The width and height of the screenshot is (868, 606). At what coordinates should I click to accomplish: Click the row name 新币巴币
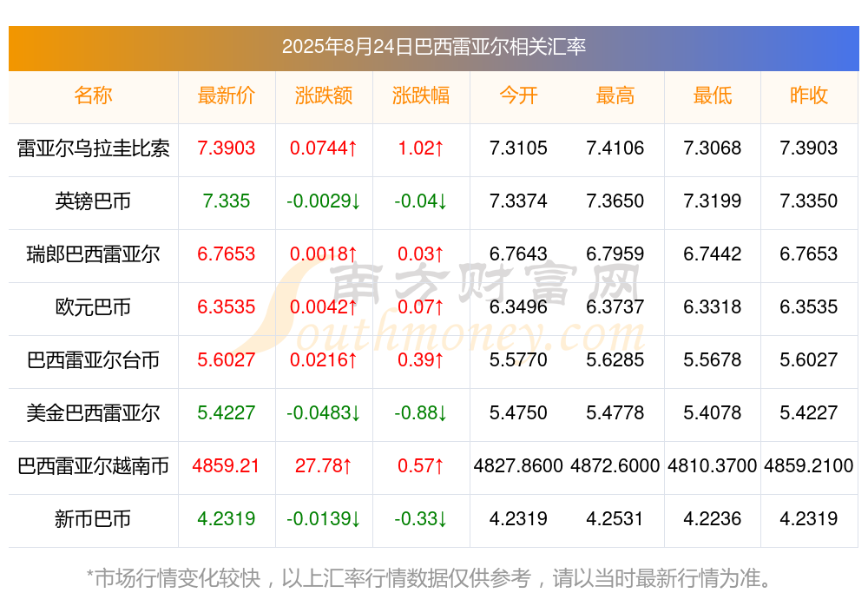(93, 519)
